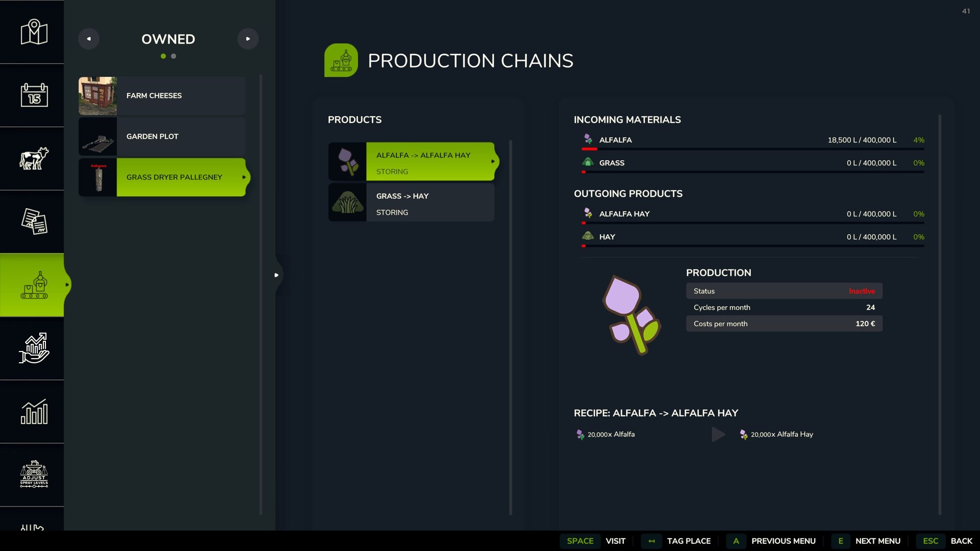Click the Alfalfa fill level bar
This screenshot has height=551, width=980.
click(752, 149)
